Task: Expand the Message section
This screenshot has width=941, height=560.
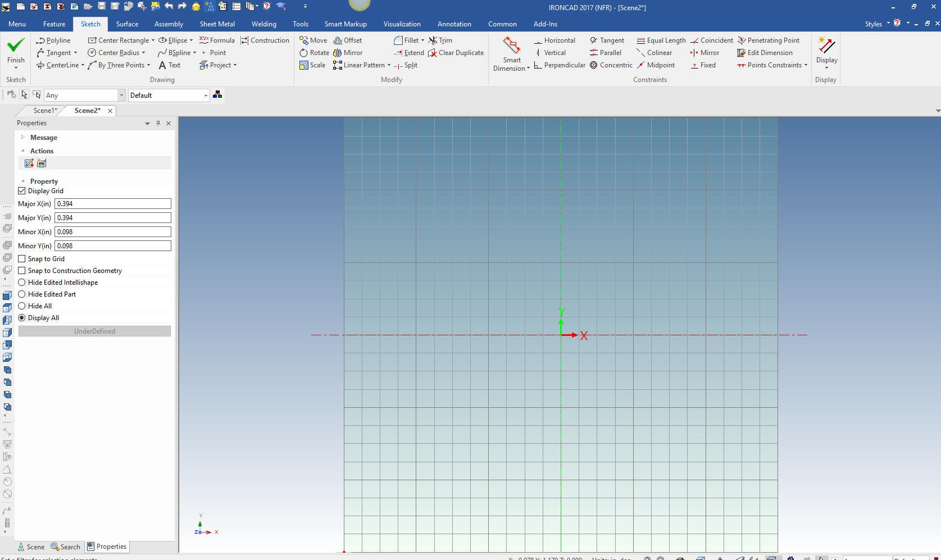Action: tap(23, 137)
